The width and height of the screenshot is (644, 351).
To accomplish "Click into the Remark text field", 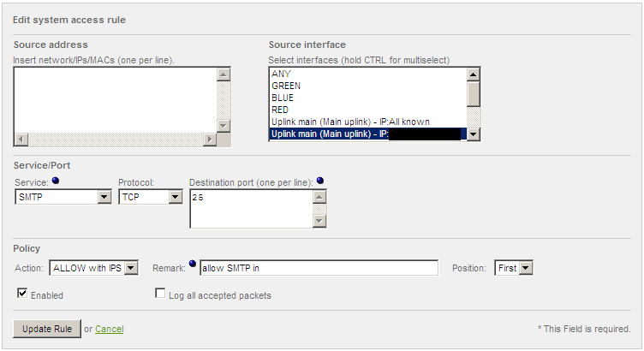I will [319, 268].
